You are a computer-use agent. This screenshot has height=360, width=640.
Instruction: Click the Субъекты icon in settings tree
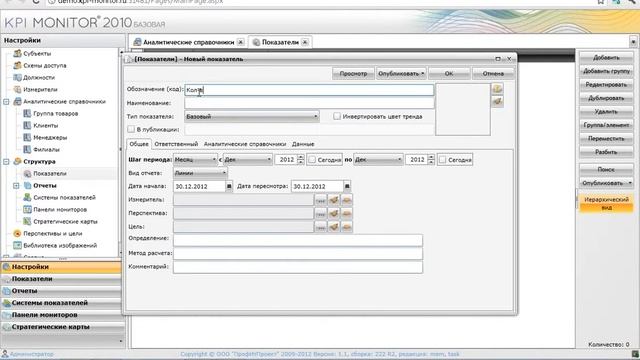pyautogui.click(x=17, y=53)
